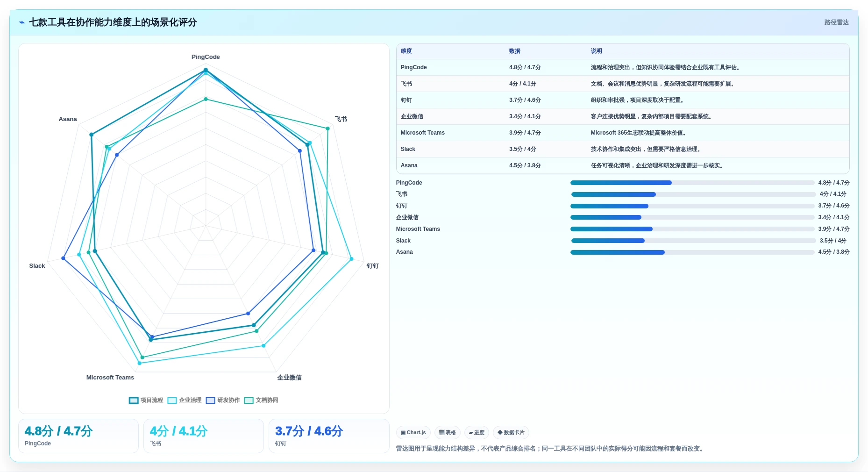Screen dimensions: 868x472
Task: Click the chart title 七款工具在协作能力维度上的场景化评分
Action: tap(113, 22)
